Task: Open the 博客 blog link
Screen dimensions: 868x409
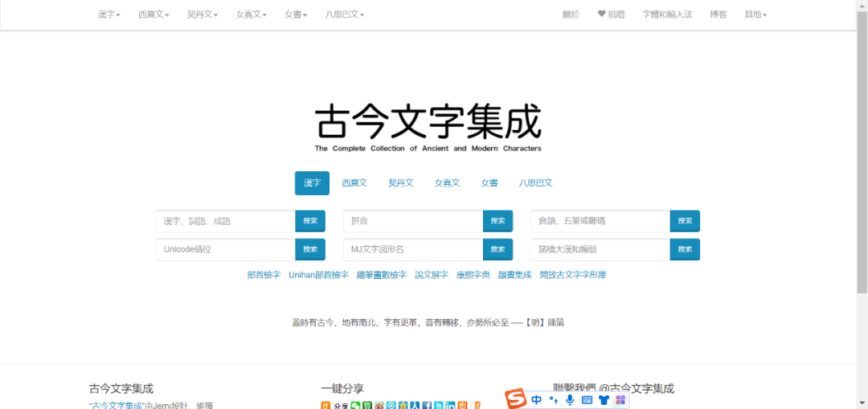Action: 719,15
